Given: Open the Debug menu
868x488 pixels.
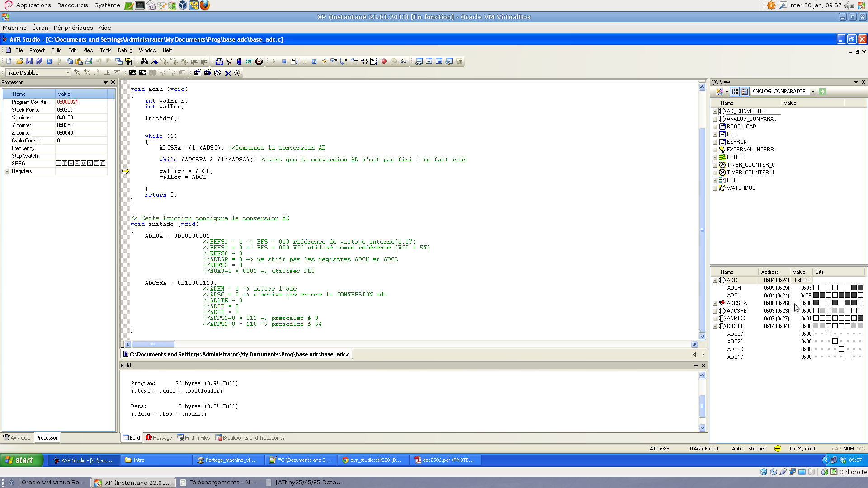Looking at the screenshot, I should pyautogui.click(x=125, y=50).
